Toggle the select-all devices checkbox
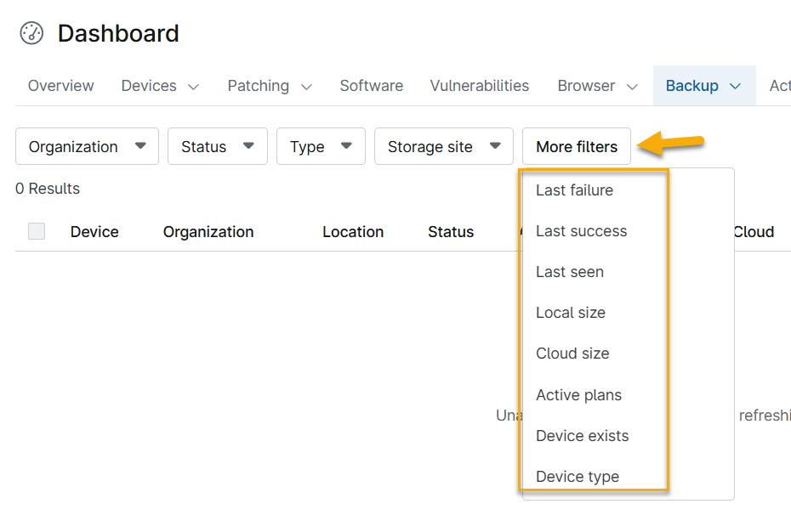 click(37, 231)
